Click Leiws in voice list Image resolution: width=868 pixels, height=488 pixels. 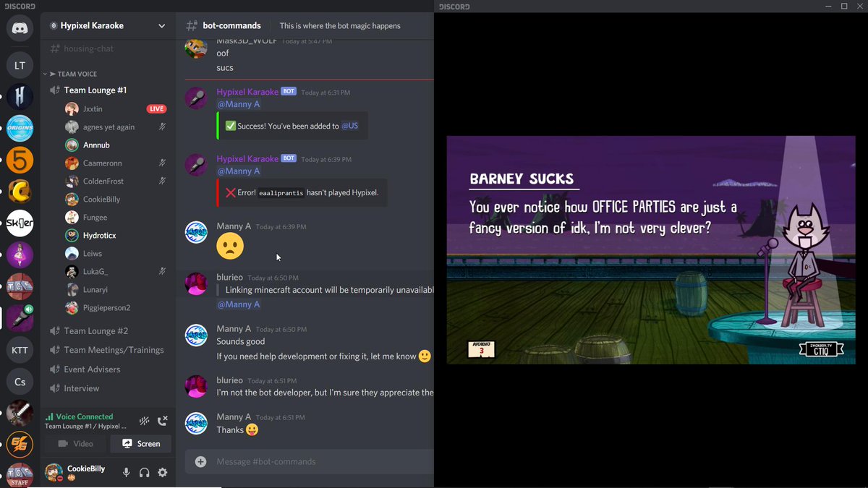pyautogui.click(x=116, y=254)
